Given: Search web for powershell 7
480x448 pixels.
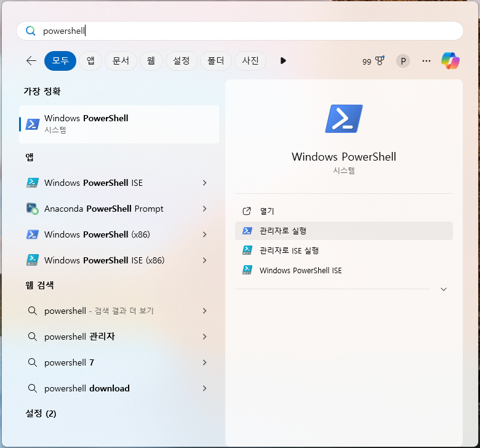Looking at the screenshot, I should tap(119, 362).
